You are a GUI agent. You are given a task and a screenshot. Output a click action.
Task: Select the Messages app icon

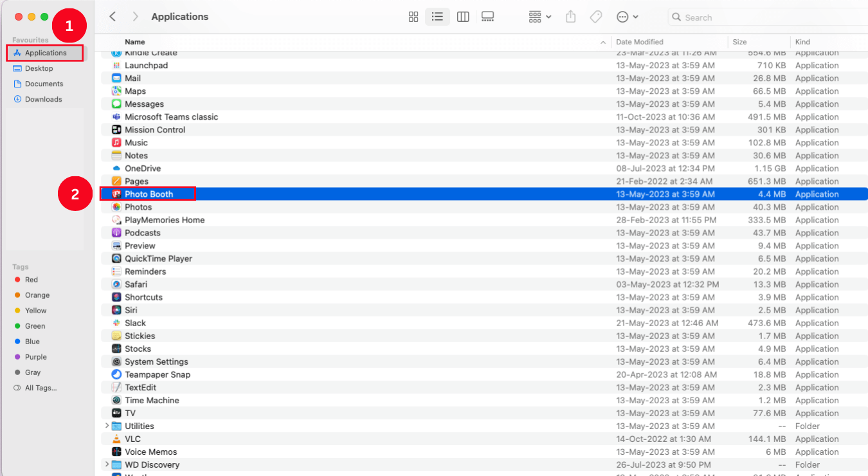(x=116, y=104)
